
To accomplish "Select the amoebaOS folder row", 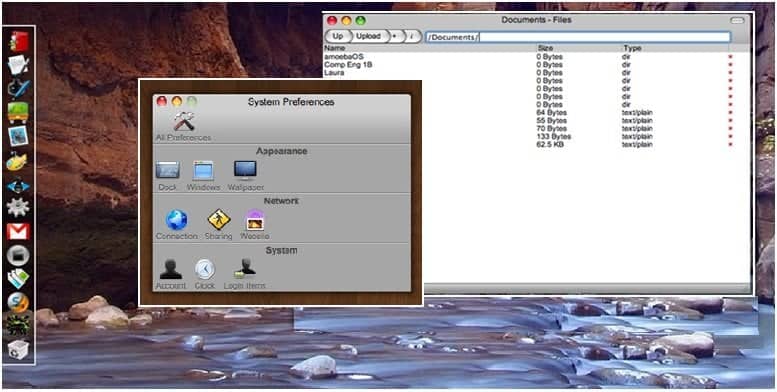I will point(528,57).
